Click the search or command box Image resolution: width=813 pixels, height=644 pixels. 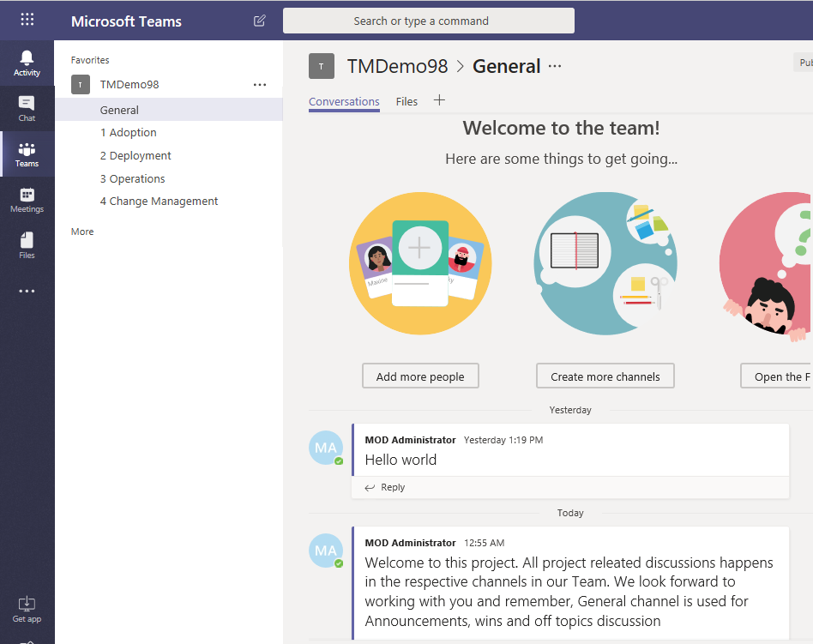click(429, 21)
